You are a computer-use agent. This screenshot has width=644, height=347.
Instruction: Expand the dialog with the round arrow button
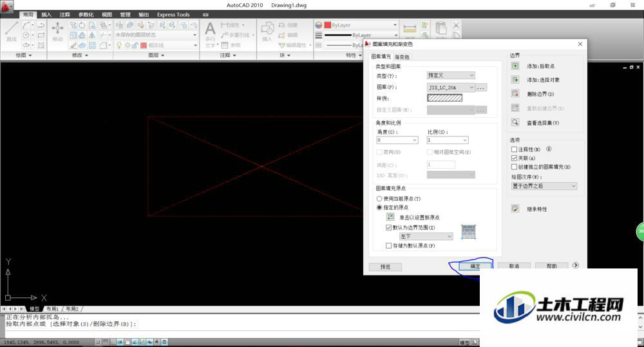point(576,265)
